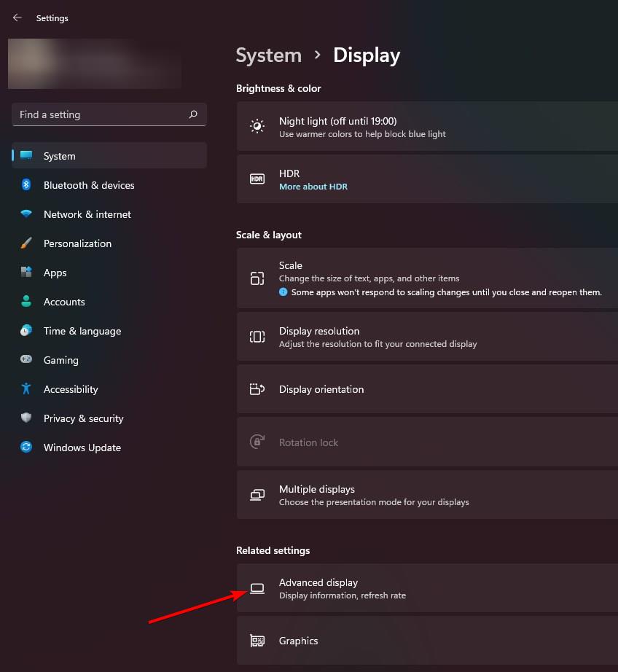Expand the Multiple displays row
Viewport: 618px width, 672px height.
[427, 495]
